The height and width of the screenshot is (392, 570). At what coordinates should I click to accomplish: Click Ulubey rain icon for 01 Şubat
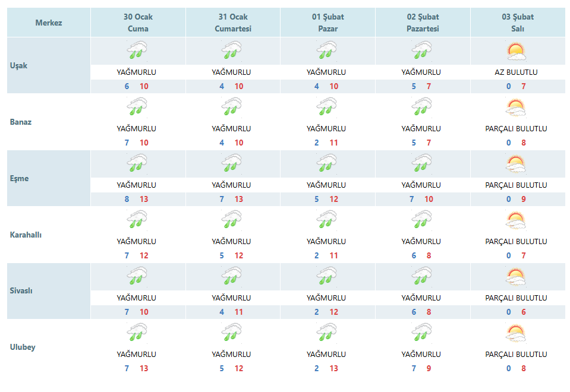click(326, 332)
